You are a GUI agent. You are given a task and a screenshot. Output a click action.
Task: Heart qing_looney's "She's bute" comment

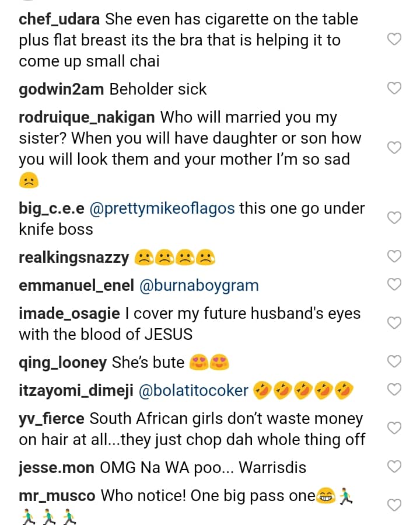coord(395,361)
